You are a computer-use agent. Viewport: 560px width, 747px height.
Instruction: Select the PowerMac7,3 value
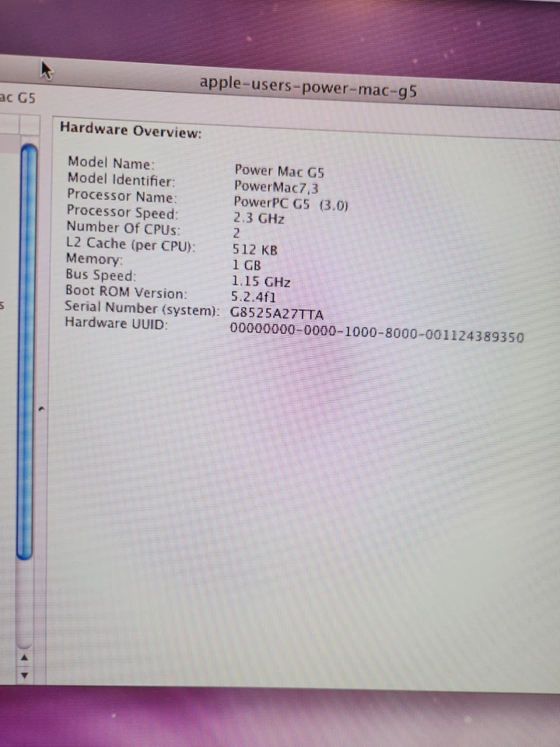(276, 186)
